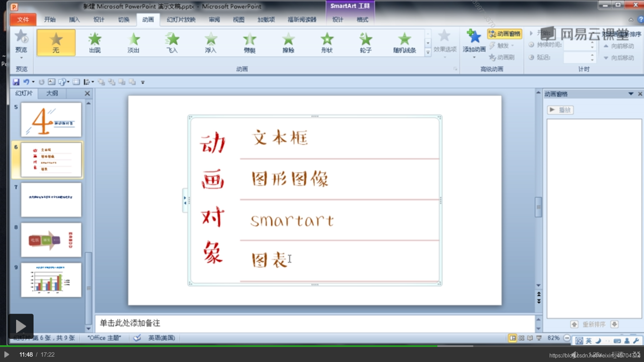The width and height of the screenshot is (644, 362).
Task: Expand the animation gallery more arrow
Action: [428, 52]
